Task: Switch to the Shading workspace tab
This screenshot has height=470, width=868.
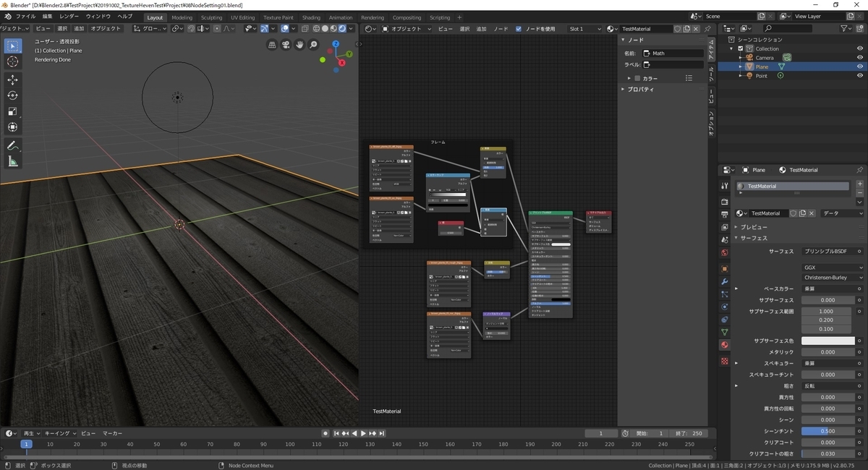Action: coord(311,17)
